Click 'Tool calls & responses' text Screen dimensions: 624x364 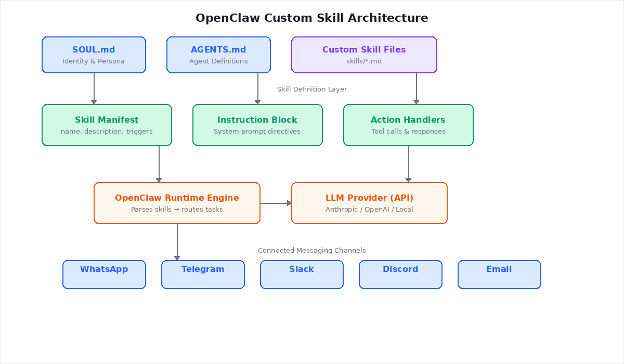pos(408,132)
